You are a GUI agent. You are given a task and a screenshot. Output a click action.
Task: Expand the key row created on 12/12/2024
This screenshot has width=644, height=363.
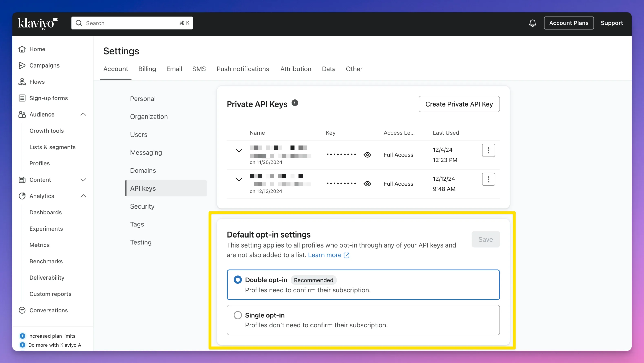pyautogui.click(x=239, y=179)
